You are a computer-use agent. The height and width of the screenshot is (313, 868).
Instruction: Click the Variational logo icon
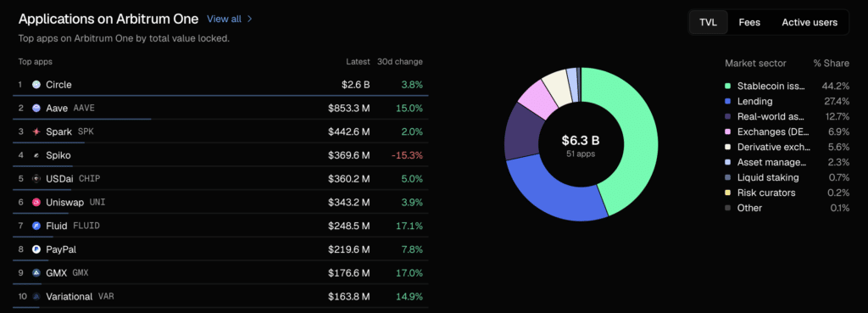point(36,296)
